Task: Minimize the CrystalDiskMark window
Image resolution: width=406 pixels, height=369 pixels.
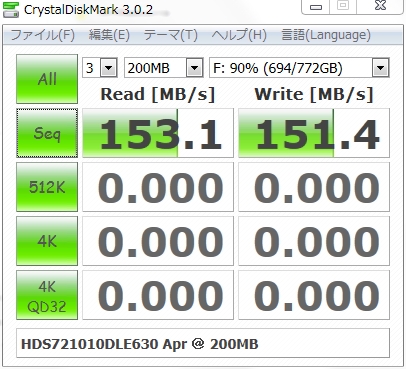Action: tap(315, 6)
